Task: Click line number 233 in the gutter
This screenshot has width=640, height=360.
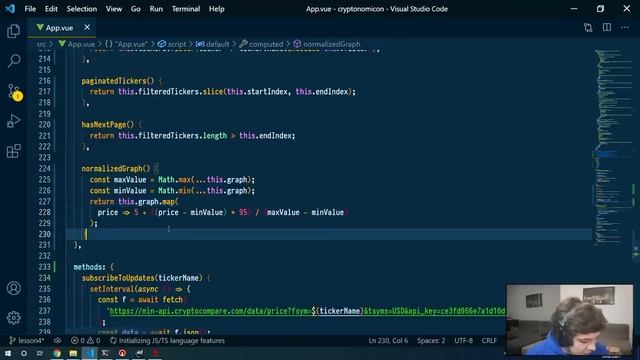Action: tap(44, 267)
